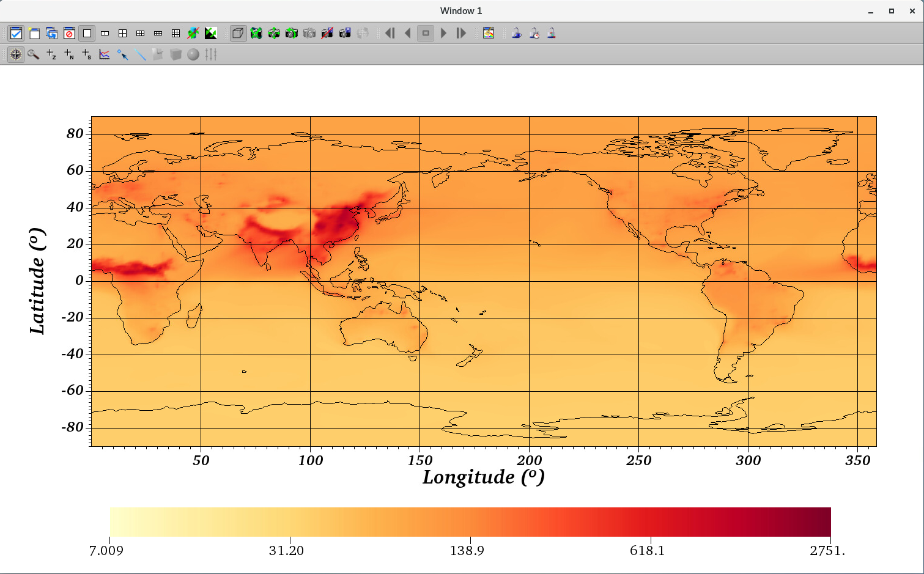This screenshot has width=924, height=574.
Task: Switch to single window layout
Action: pos(87,33)
